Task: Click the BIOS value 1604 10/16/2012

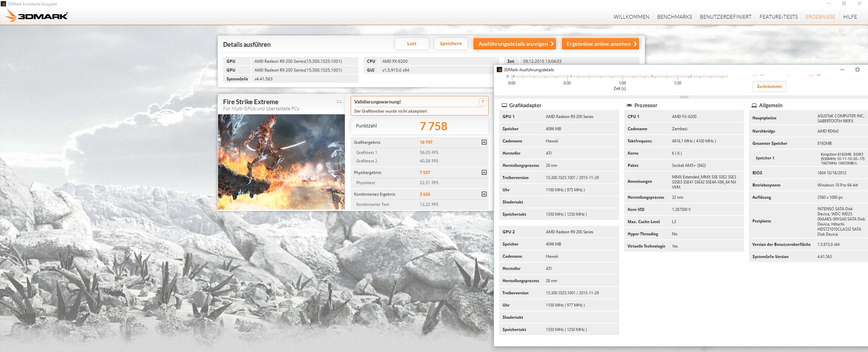Action: (x=832, y=173)
